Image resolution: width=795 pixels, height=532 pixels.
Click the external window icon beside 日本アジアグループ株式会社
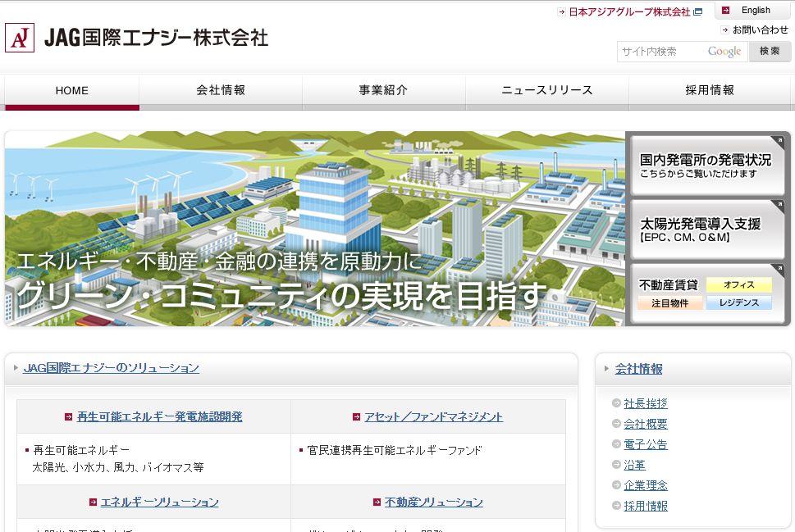point(698,11)
